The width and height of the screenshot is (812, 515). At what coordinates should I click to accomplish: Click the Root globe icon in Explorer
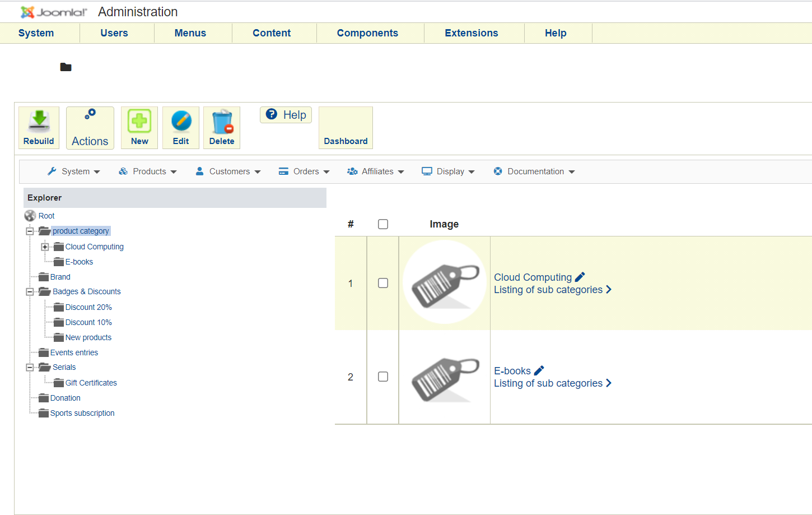tap(30, 216)
